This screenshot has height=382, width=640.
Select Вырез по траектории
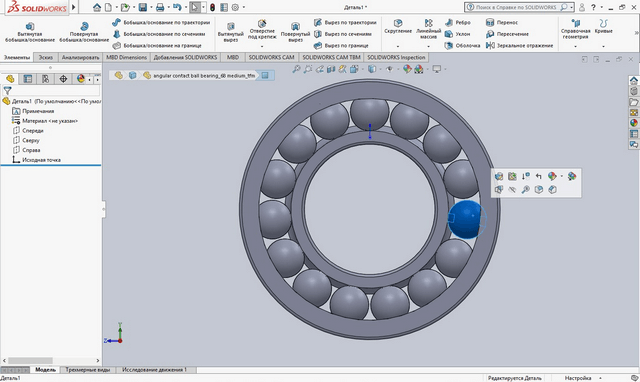(345, 22)
